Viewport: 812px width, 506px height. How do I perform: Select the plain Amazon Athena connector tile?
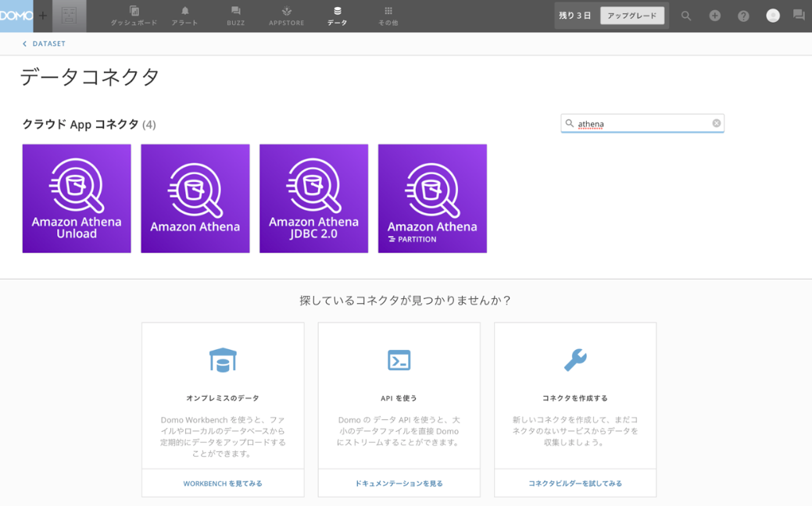(x=195, y=198)
